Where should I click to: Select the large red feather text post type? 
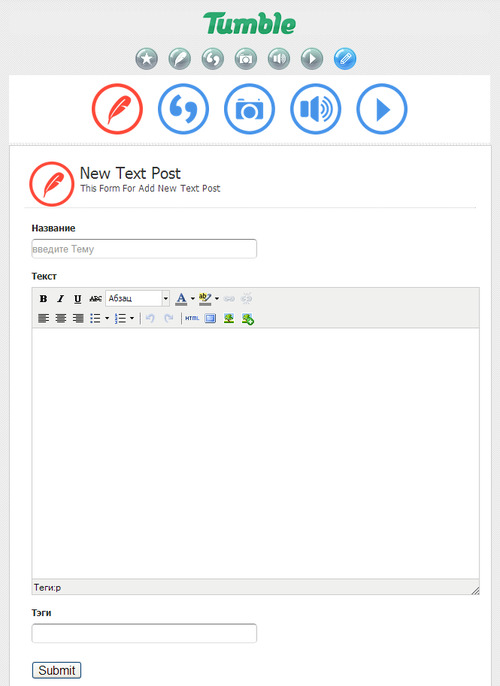click(117, 109)
